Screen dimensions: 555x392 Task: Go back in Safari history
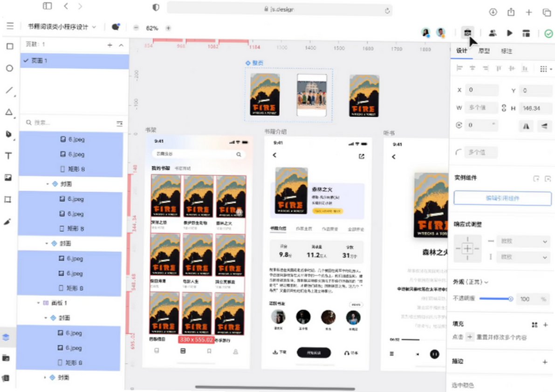tap(66, 6)
